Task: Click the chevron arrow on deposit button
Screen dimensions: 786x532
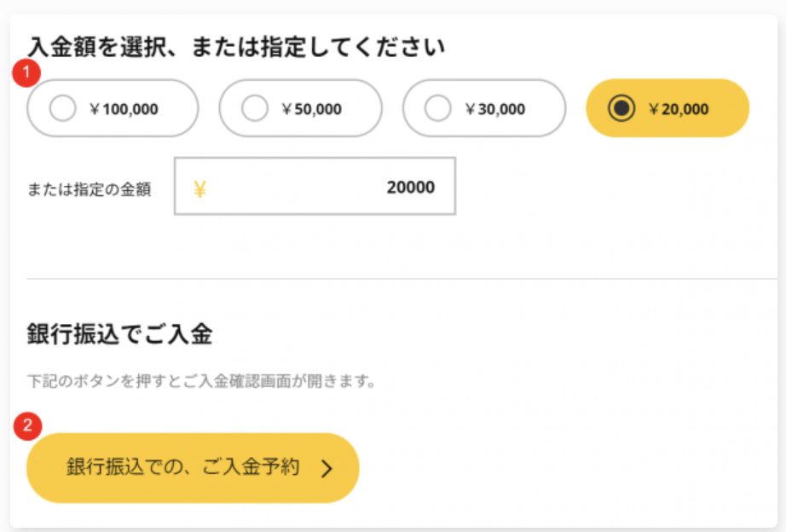Action: coord(327,468)
